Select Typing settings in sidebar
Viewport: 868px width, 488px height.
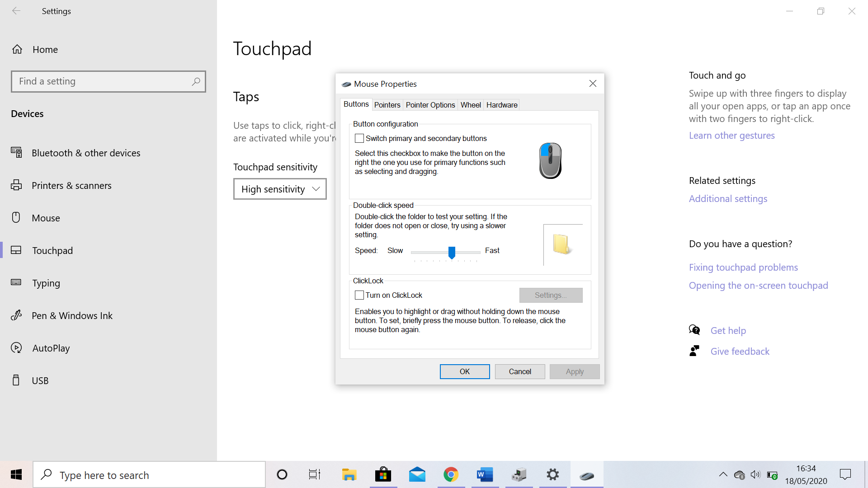(47, 283)
